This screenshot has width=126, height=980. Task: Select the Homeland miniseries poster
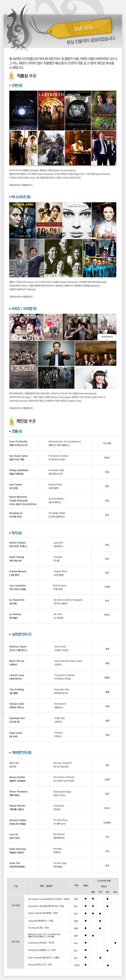[22, 220]
